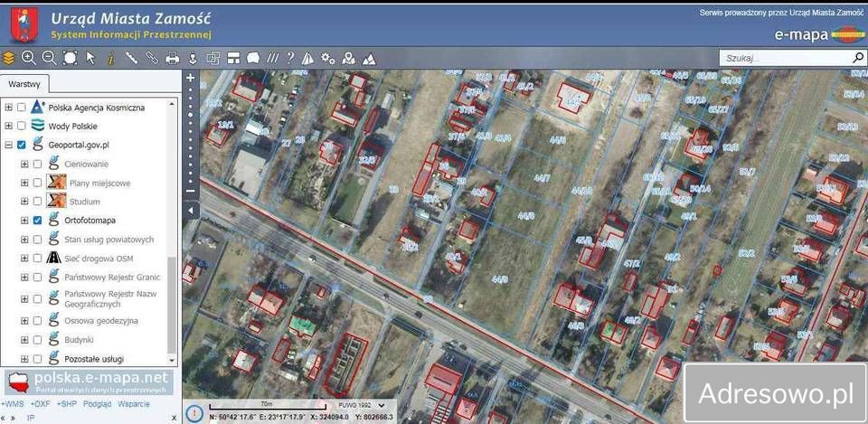Expand Pozostałe usługi tree node
The width and height of the screenshot is (868, 424).
click(x=24, y=359)
